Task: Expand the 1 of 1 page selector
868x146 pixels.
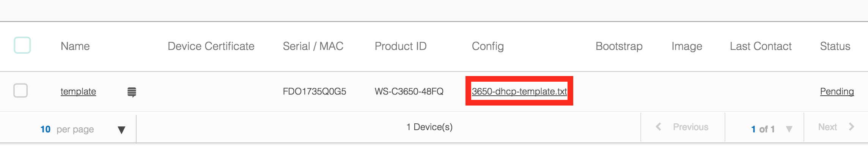Action: (789, 129)
